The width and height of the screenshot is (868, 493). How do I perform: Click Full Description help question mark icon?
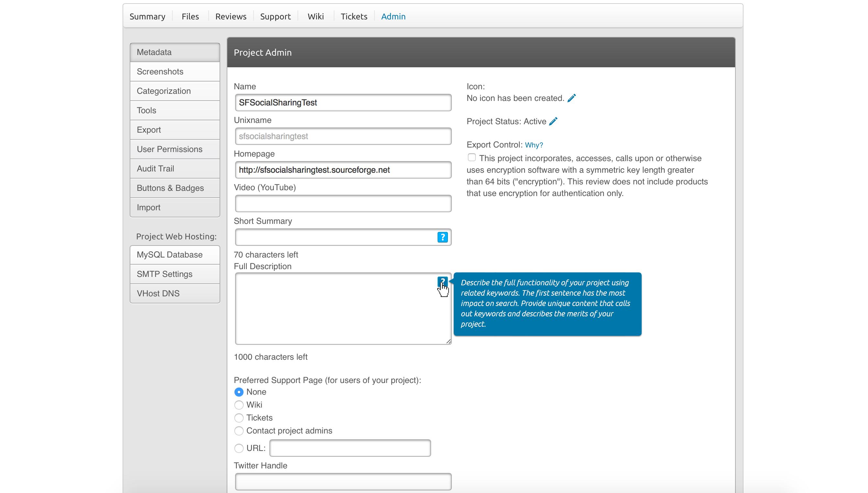(442, 281)
